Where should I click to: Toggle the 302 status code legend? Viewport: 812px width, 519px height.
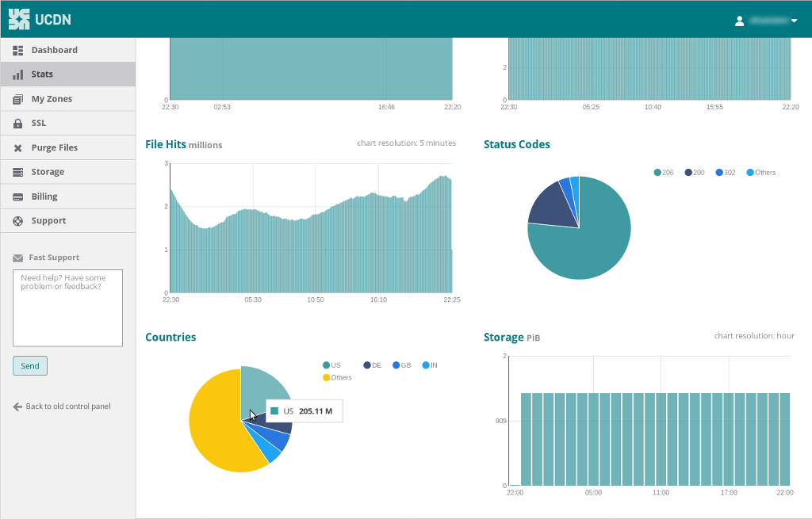725,173
